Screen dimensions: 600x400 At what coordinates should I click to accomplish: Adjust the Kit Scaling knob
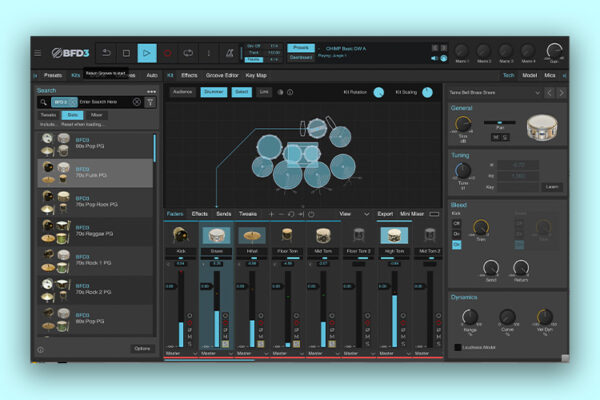click(427, 92)
